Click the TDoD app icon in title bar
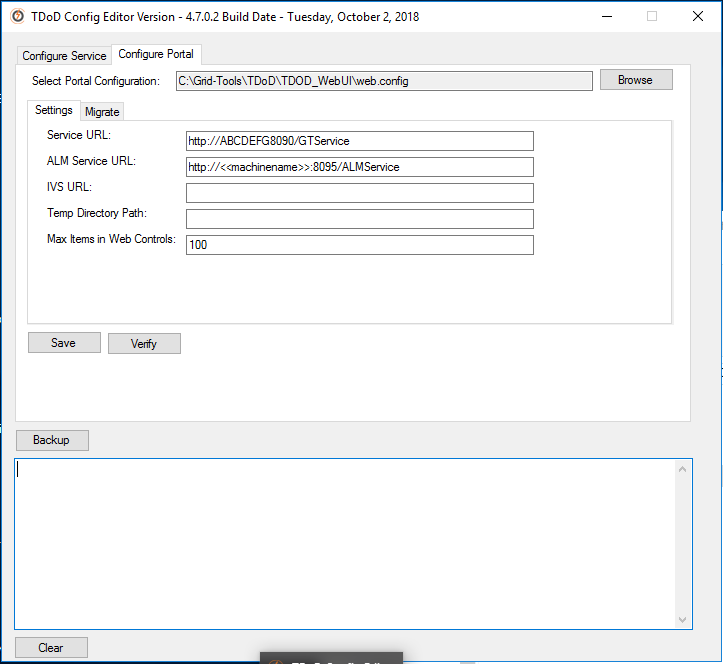 (x=17, y=17)
